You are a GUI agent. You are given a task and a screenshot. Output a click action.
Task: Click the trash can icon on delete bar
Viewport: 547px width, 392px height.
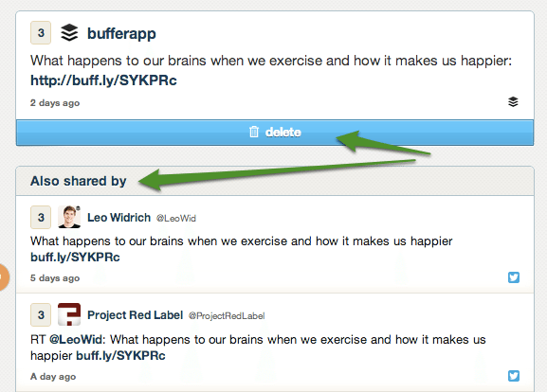click(254, 132)
